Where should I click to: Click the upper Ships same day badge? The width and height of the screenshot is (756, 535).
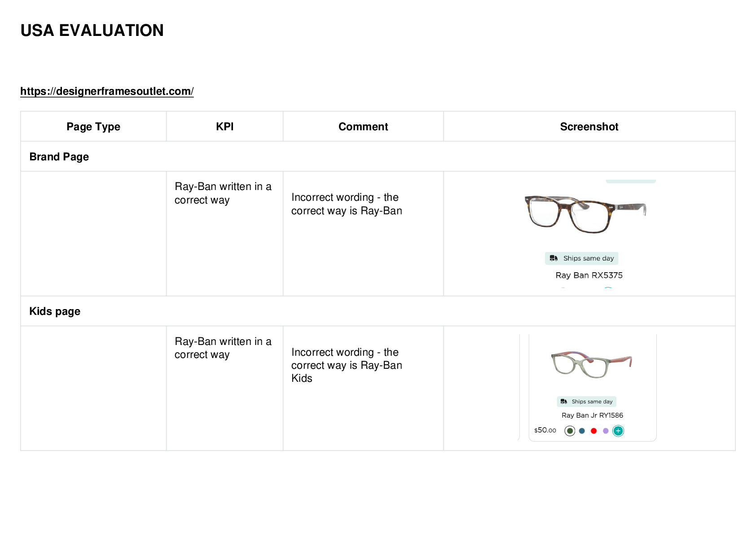coord(582,258)
